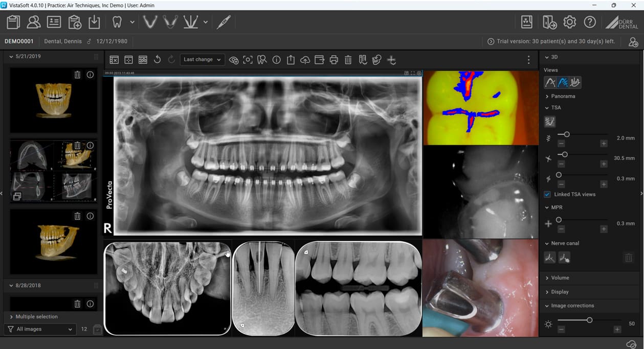Toggle the TSA view button

(x=549, y=122)
